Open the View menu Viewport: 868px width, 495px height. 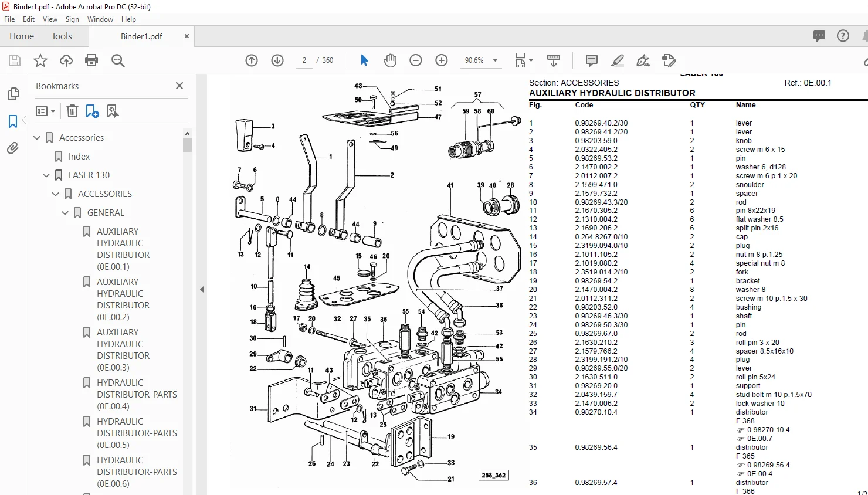[50, 19]
